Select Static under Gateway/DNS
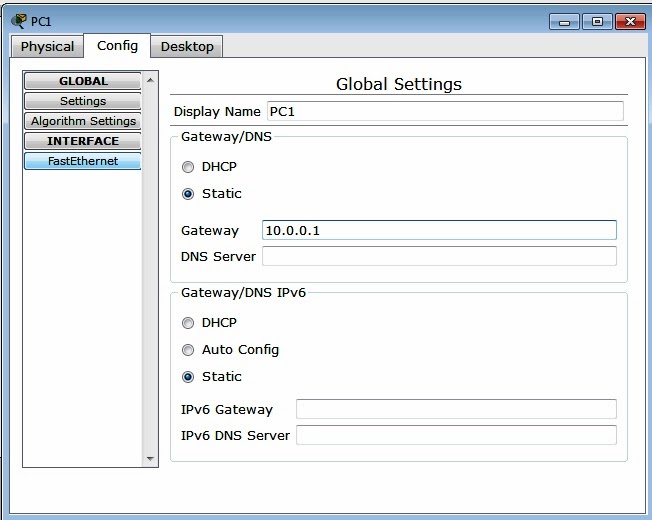Screen dimensions: 652x520 point(188,194)
